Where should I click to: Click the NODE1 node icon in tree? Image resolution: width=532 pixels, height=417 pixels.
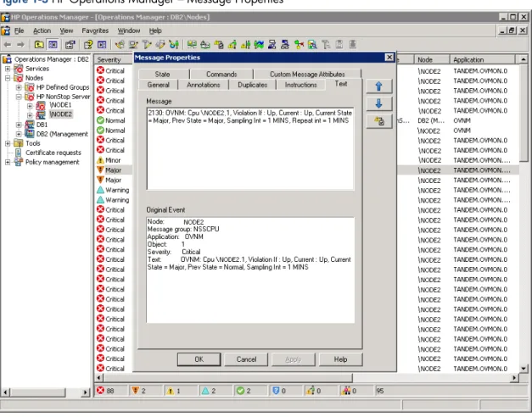(41, 105)
